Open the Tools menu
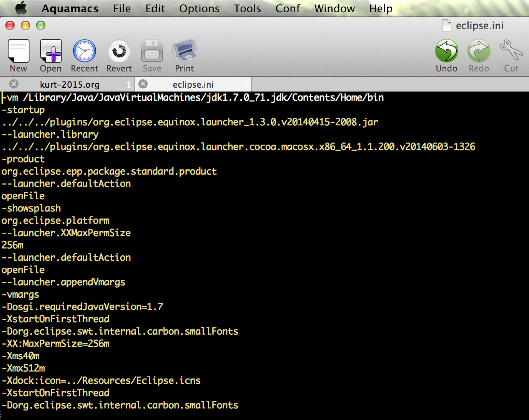The width and height of the screenshot is (529, 420). (247, 8)
